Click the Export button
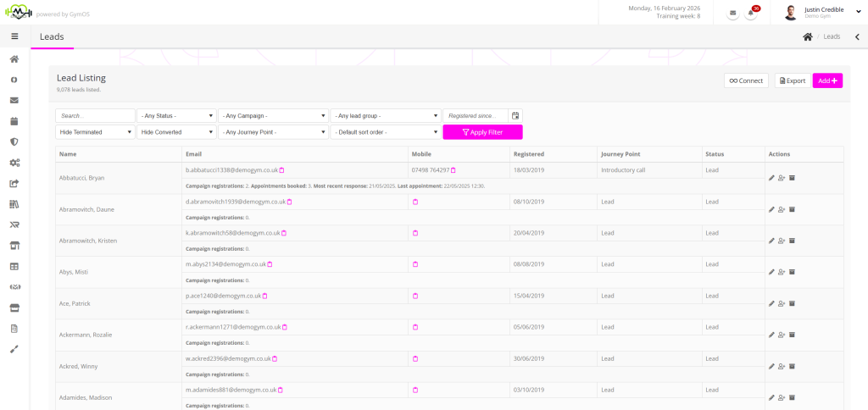This screenshot has height=410, width=868. coord(792,80)
